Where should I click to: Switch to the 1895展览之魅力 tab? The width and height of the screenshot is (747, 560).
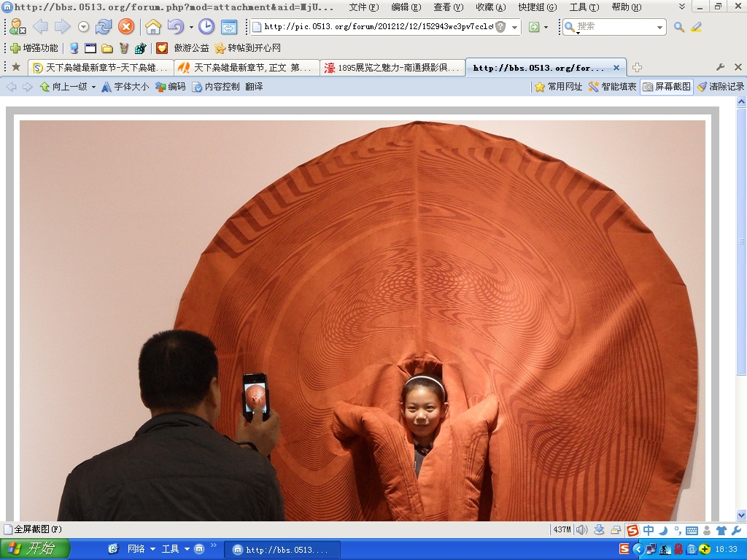(x=392, y=68)
